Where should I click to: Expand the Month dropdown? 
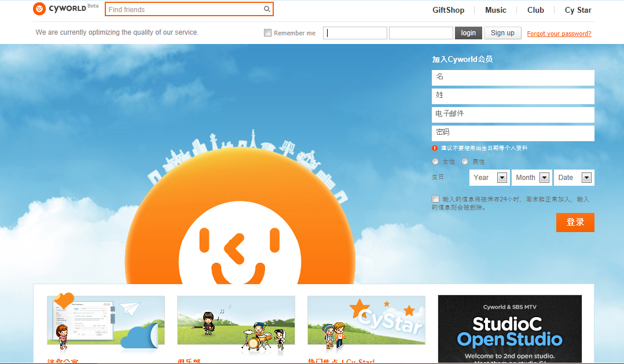click(531, 178)
